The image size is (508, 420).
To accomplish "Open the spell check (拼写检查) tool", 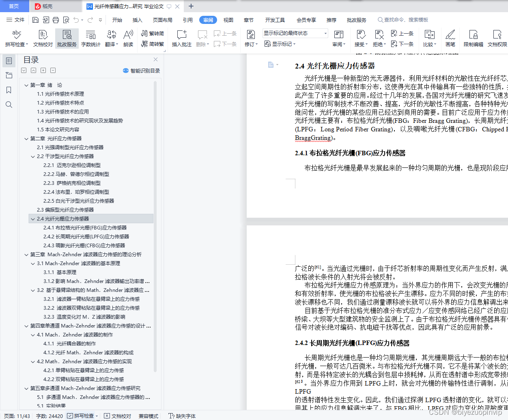I will coord(17,39).
